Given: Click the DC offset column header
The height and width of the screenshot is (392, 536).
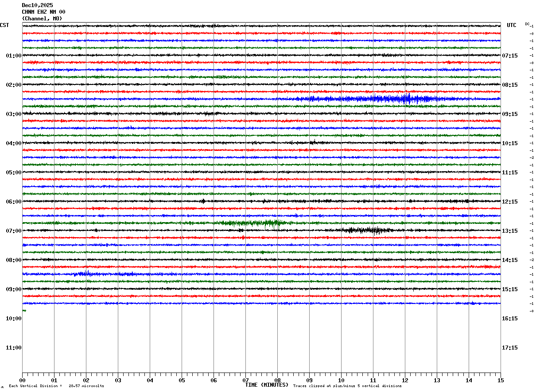Looking at the screenshot, I should [x=527, y=24].
